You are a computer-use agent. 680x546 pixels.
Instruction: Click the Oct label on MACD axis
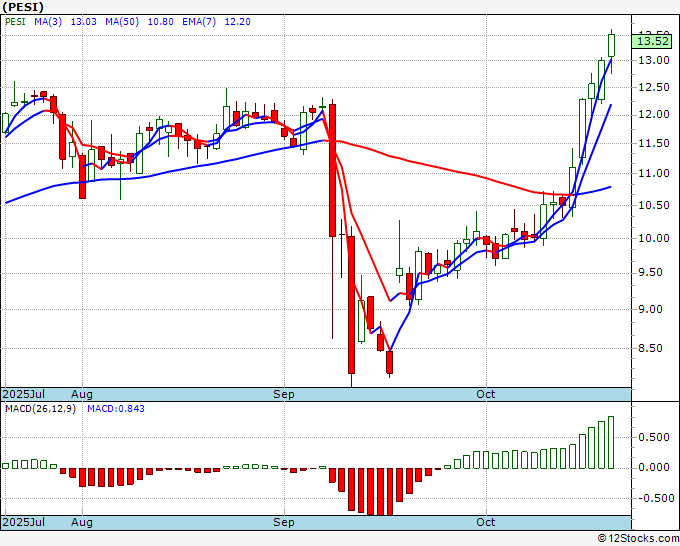(486, 522)
